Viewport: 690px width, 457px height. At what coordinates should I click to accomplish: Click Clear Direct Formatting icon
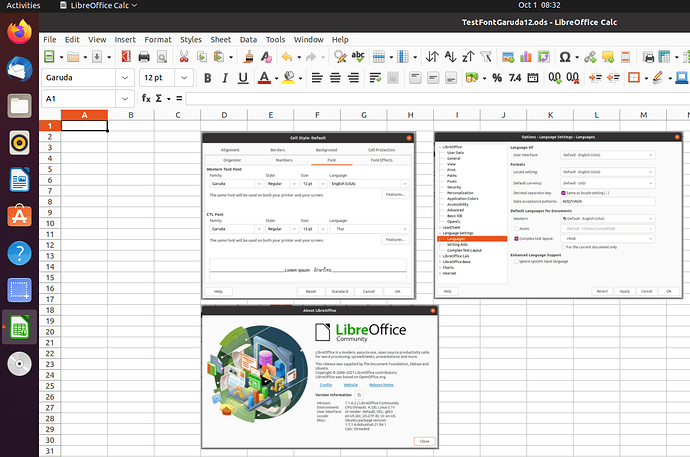(x=266, y=57)
